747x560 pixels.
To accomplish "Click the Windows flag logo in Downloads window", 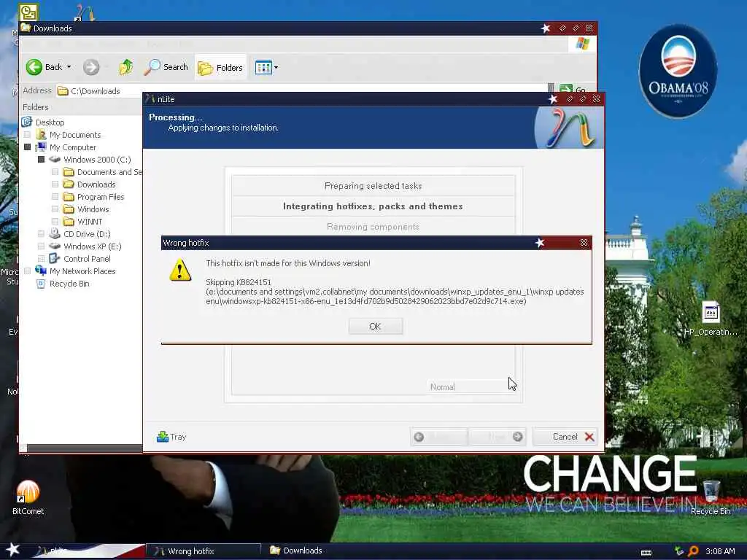I will 582,44.
